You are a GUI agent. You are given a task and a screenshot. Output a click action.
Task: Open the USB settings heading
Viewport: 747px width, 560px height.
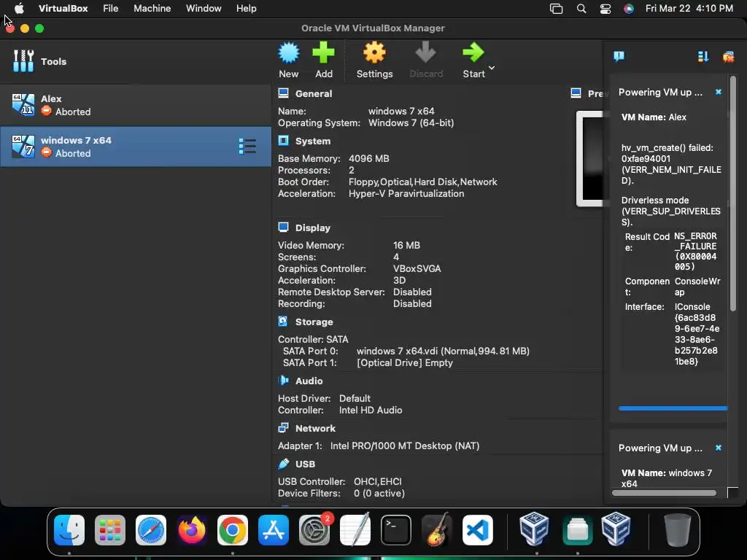(x=305, y=464)
